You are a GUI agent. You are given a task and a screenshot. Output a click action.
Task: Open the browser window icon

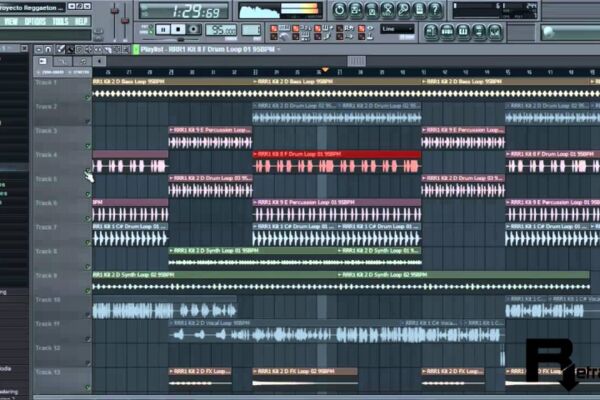pos(479,32)
